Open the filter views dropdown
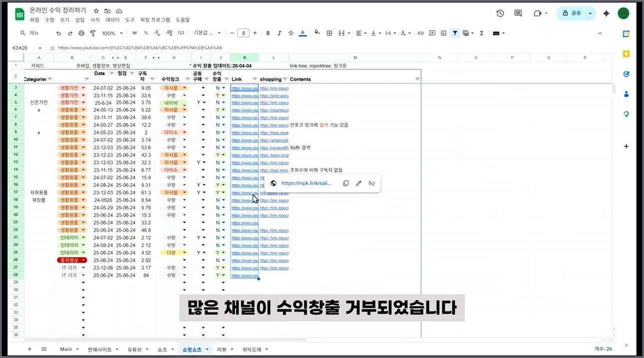The width and height of the screenshot is (644, 358). [468, 33]
